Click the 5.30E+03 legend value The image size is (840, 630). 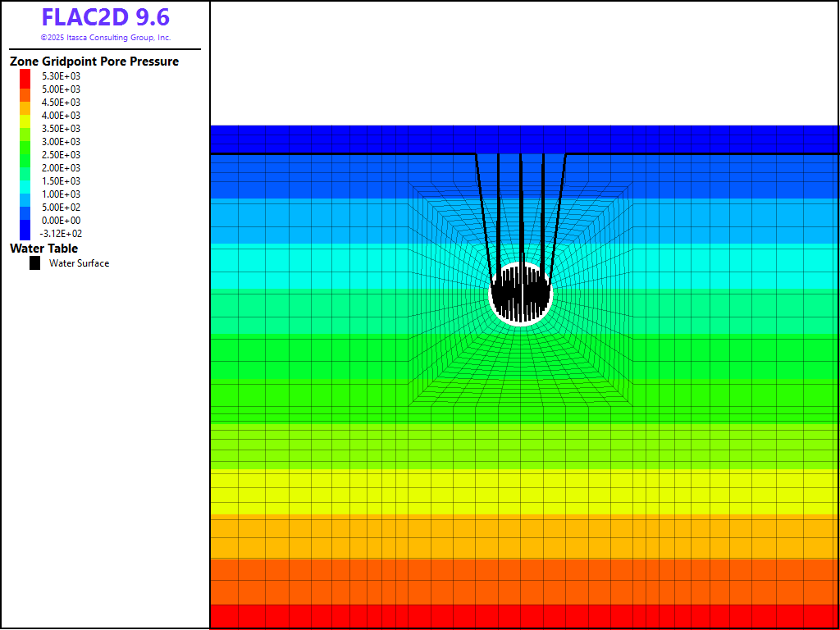[62, 76]
